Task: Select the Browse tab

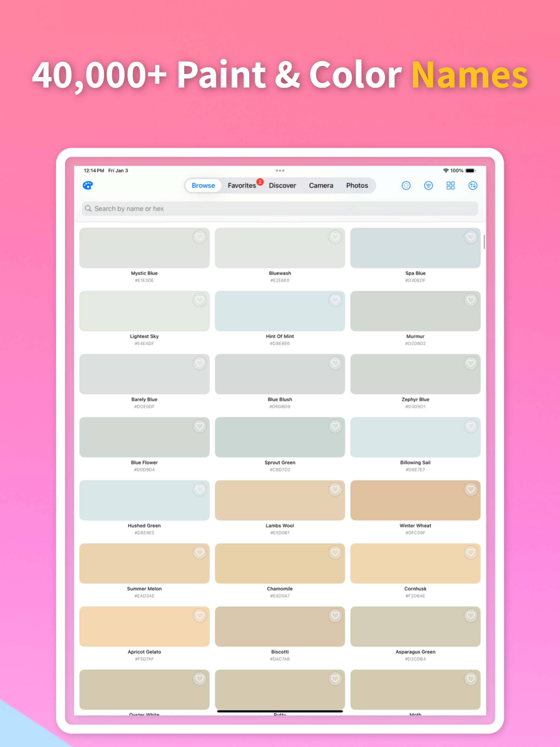Action: (x=203, y=185)
